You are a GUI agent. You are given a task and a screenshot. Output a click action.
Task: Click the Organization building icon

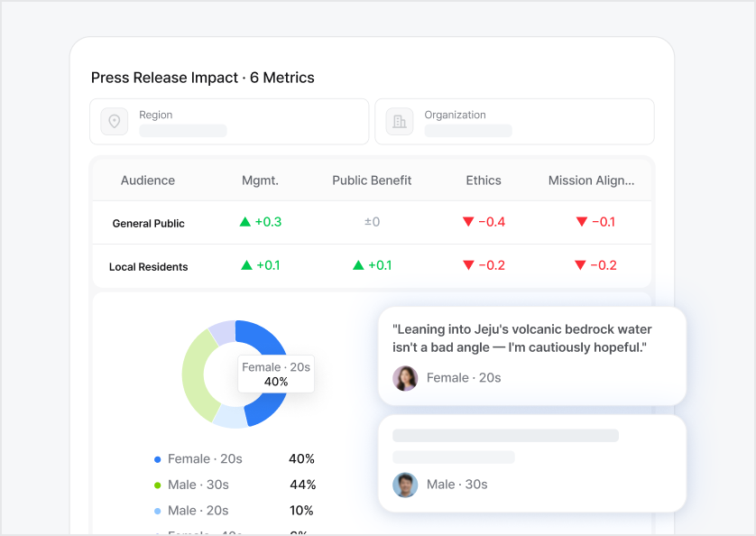(400, 121)
